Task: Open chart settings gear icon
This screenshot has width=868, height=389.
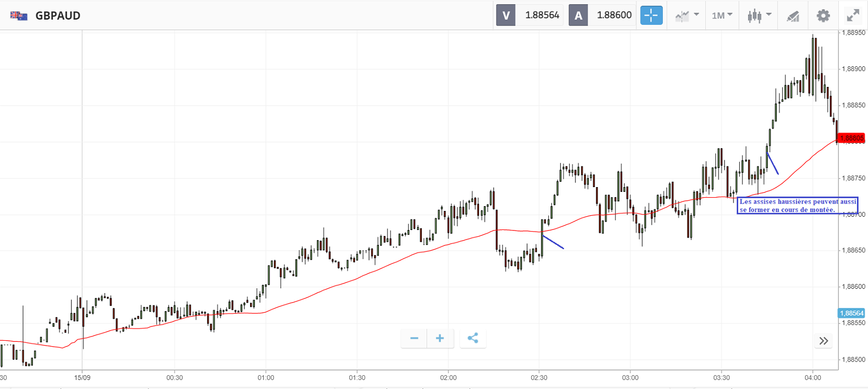Action: coord(823,15)
